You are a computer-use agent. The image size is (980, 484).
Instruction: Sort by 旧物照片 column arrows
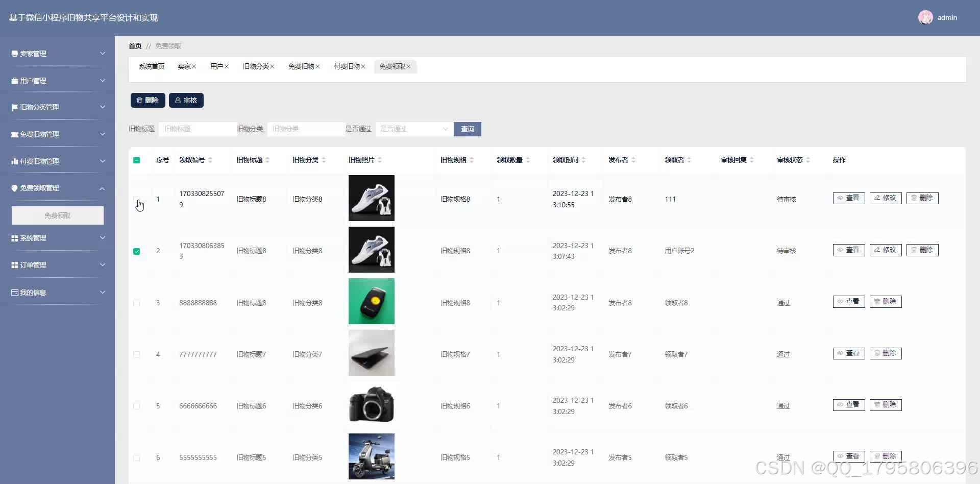(x=380, y=160)
